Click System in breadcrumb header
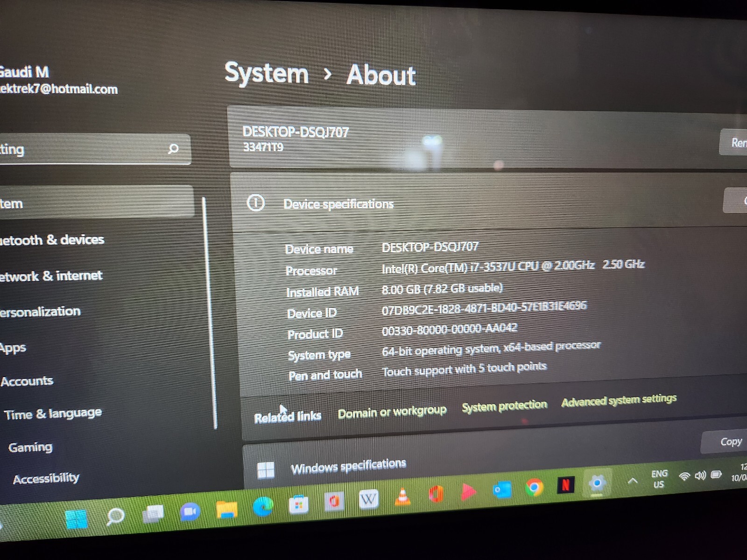 pos(267,73)
